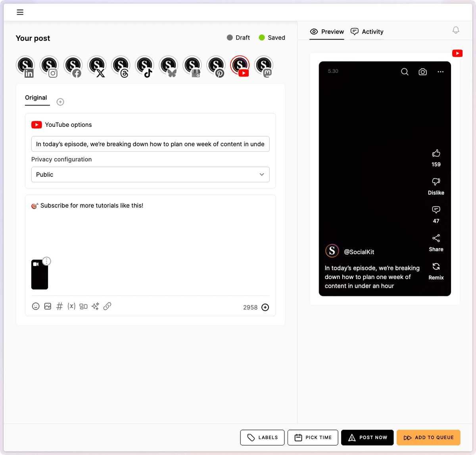The height and width of the screenshot is (455, 476).
Task: Select the Preview tab
Action: (327, 32)
